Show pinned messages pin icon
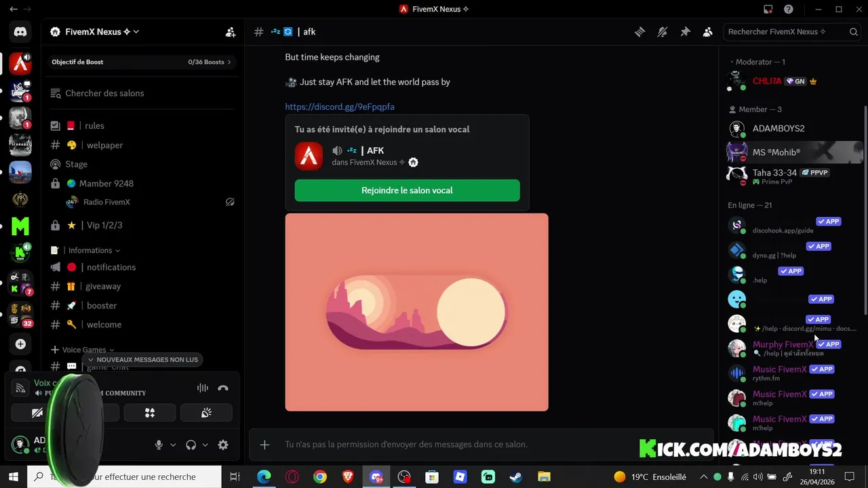This screenshot has width=868, height=488. pos(685,32)
